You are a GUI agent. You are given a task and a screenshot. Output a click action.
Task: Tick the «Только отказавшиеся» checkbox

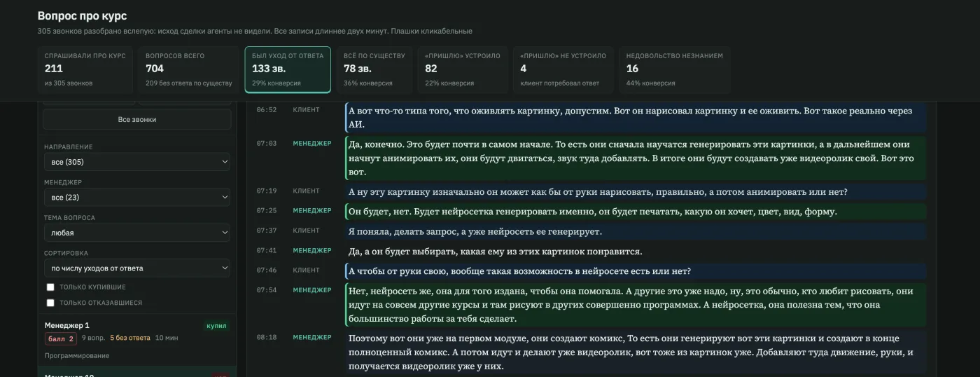coord(50,303)
